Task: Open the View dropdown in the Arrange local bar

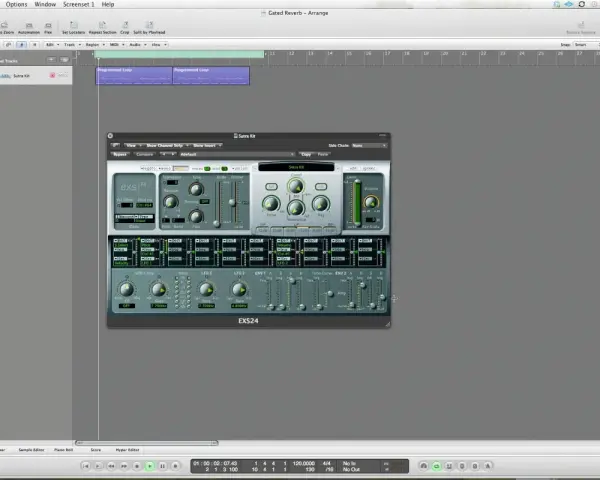Action: pyautogui.click(x=159, y=45)
